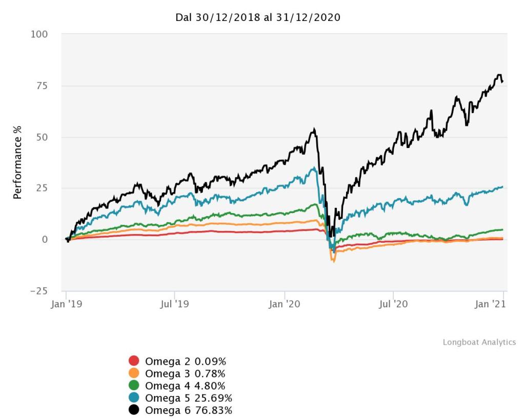525x420 pixels.
Task: Select the Jul '20 x-axis label
Action: click(393, 304)
